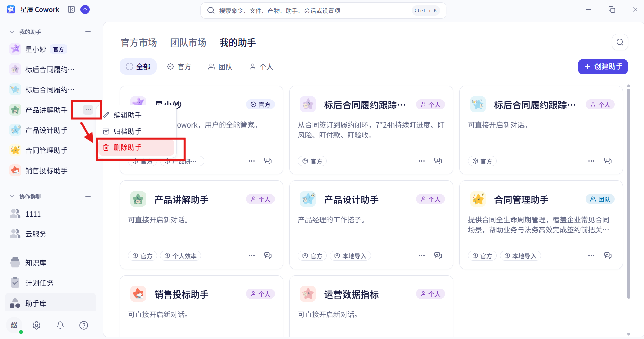Select 编辑助手 from context menu
Image resolution: width=644 pixels, height=339 pixels.
(x=136, y=115)
